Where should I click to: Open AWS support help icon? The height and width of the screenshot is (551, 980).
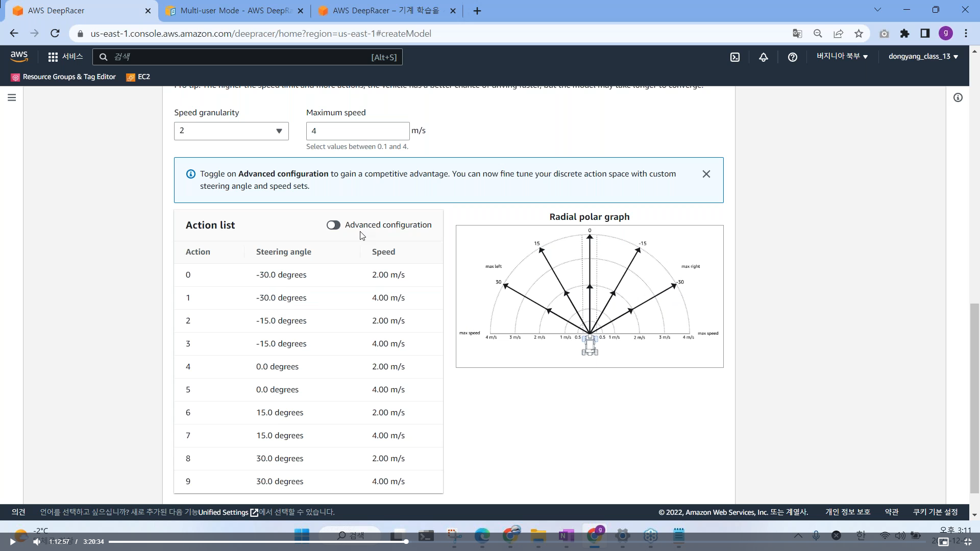coord(792,57)
